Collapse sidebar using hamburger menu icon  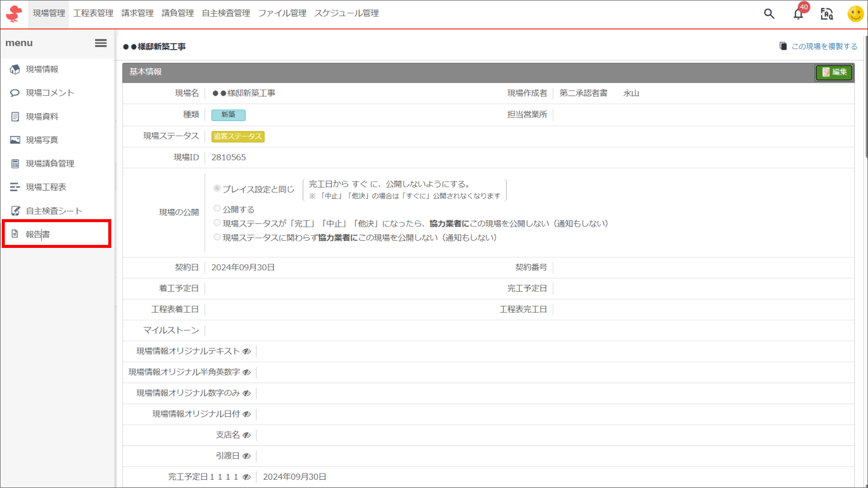[x=101, y=43]
